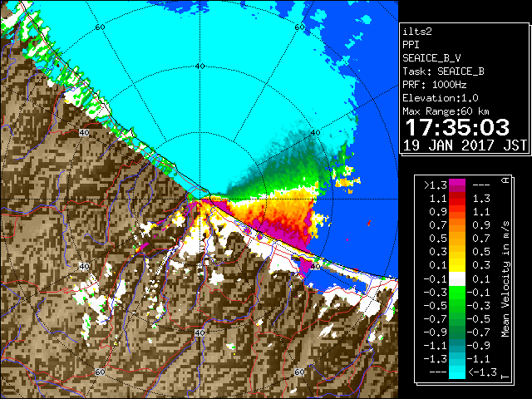
Task: Select the white zero-velocity band in legend
Action: coord(457,279)
